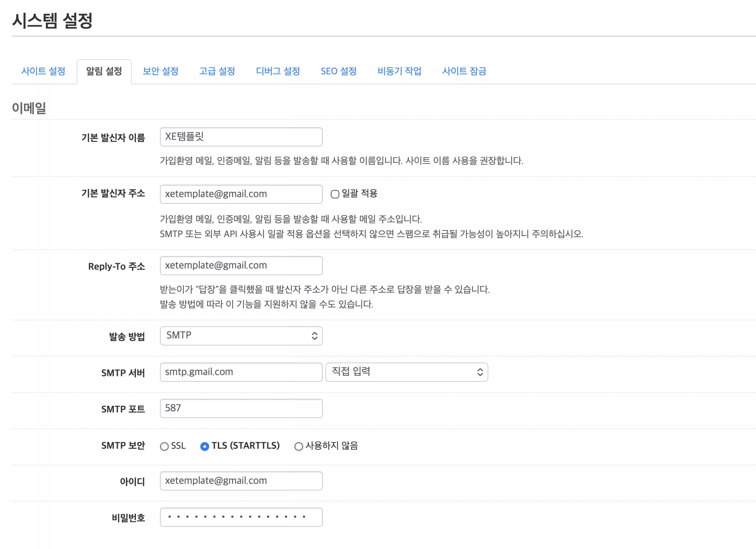This screenshot has width=756, height=549.
Task: Edit the SMTP 서버 field smtp.gmail.com
Action: [241, 372]
